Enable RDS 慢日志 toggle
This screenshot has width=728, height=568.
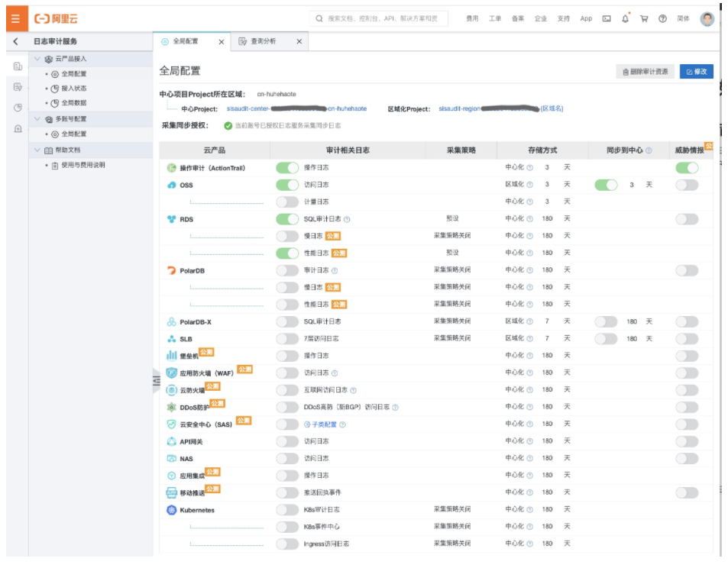[287, 236]
